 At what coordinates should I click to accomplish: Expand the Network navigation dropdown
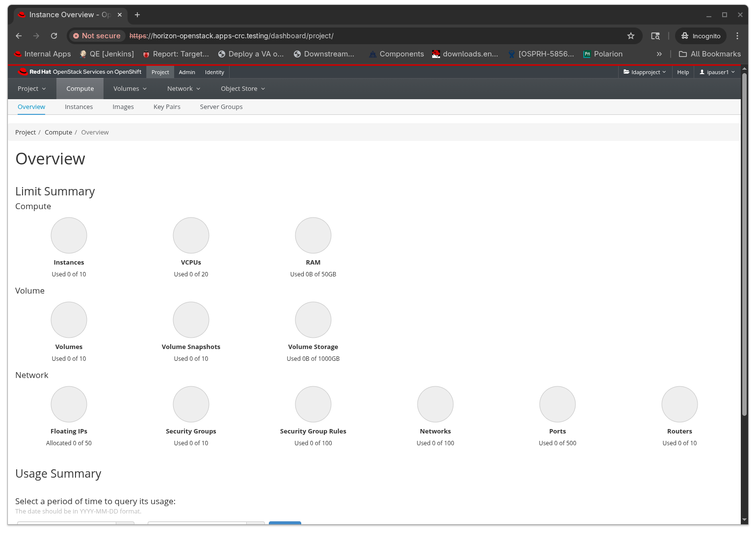click(x=184, y=89)
